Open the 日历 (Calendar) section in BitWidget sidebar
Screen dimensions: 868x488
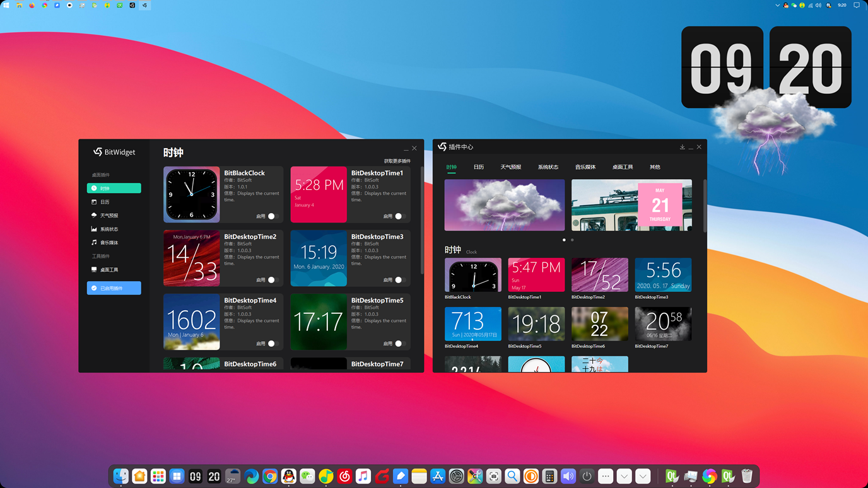click(114, 201)
